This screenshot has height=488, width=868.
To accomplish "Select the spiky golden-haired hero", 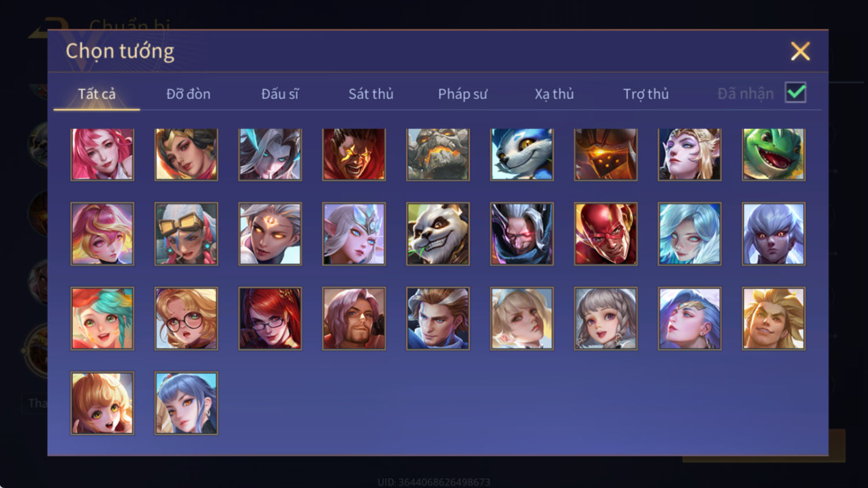I will (x=773, y=318).
